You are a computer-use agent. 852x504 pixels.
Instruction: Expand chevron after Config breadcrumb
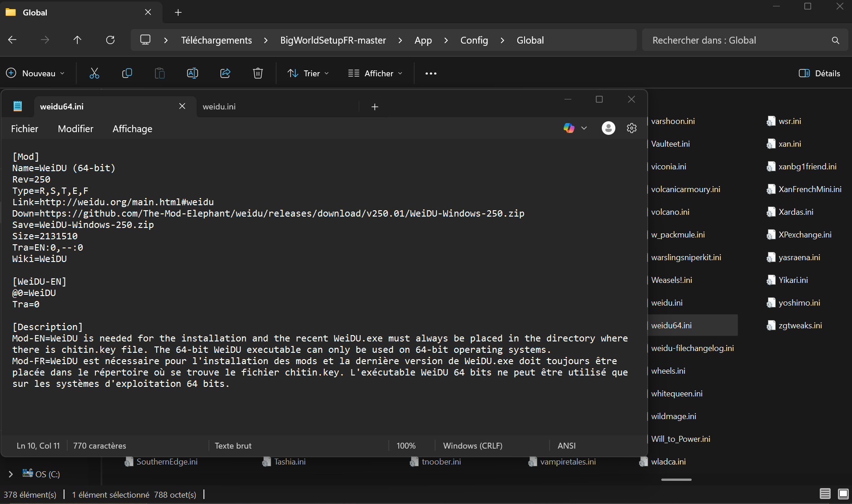(502, 40)
